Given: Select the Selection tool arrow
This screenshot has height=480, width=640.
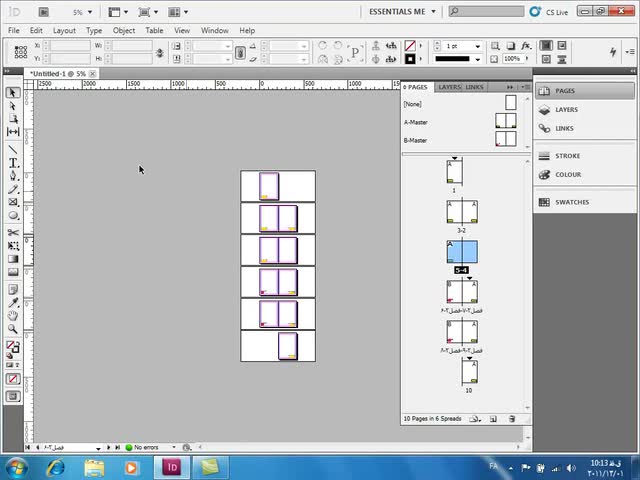Looking at the screenshot, I should pyautogui.click(x=13, y=93).
